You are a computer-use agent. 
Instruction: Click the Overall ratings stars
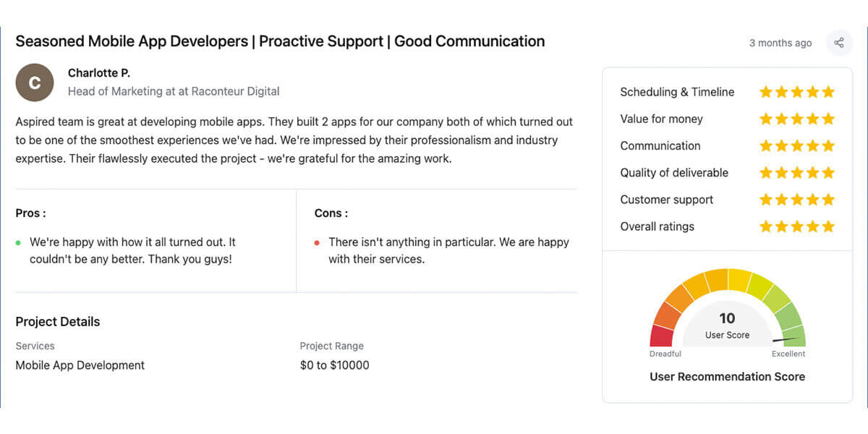coord(797,226)
